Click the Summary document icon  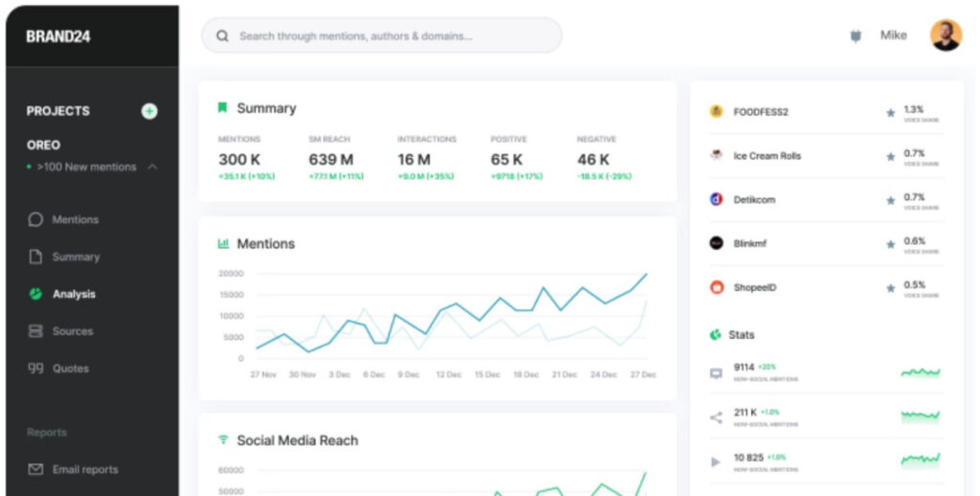click(x=35, y=257)
